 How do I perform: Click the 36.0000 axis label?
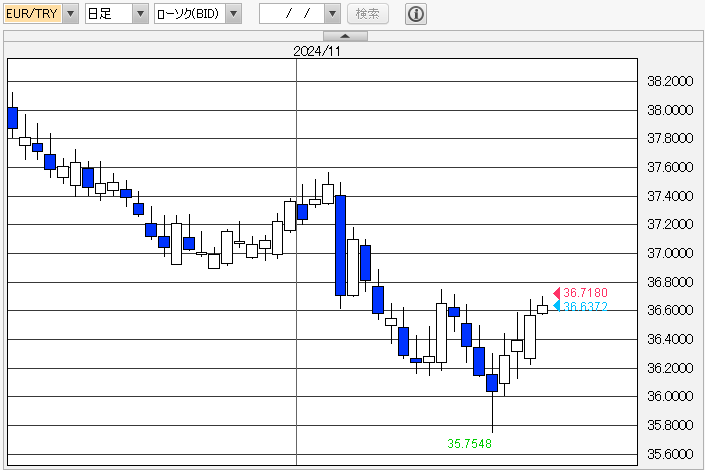coord(670,396)
